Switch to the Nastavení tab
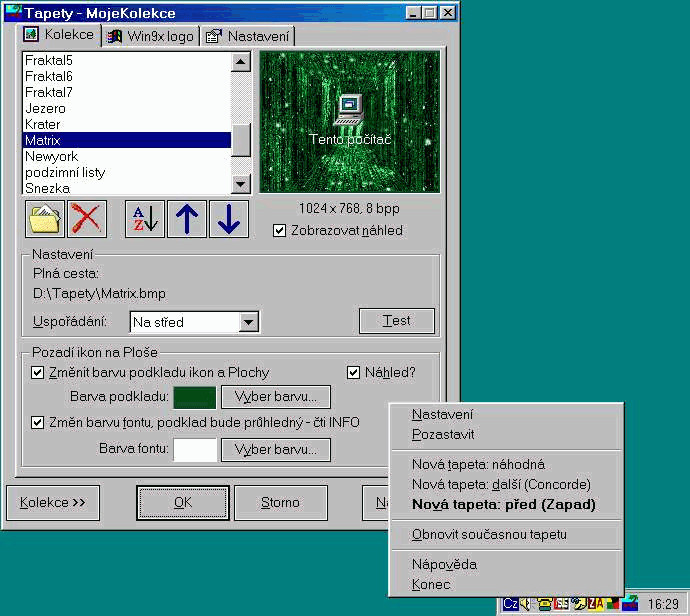The image size is (690, 616). (248, 37)
